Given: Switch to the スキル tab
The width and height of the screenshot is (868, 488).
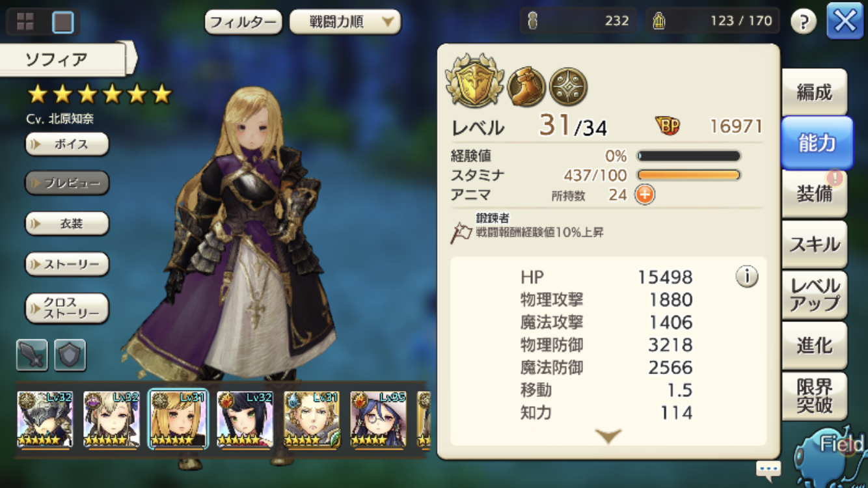Looking at the screenshot, I should coord(815,245).
